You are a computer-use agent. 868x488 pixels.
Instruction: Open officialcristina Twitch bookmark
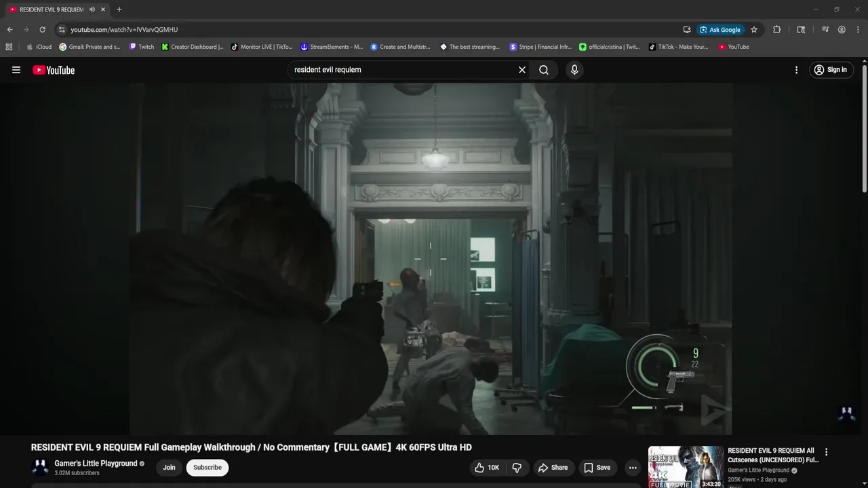click(x=610, y=47)
